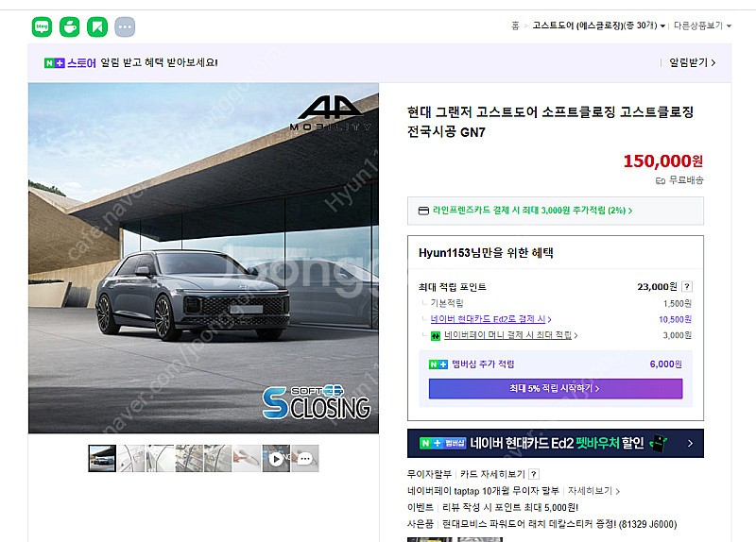The image size is (756, 542).
Task: Click the 23,000원 max points value
Action: pos(657,287)
